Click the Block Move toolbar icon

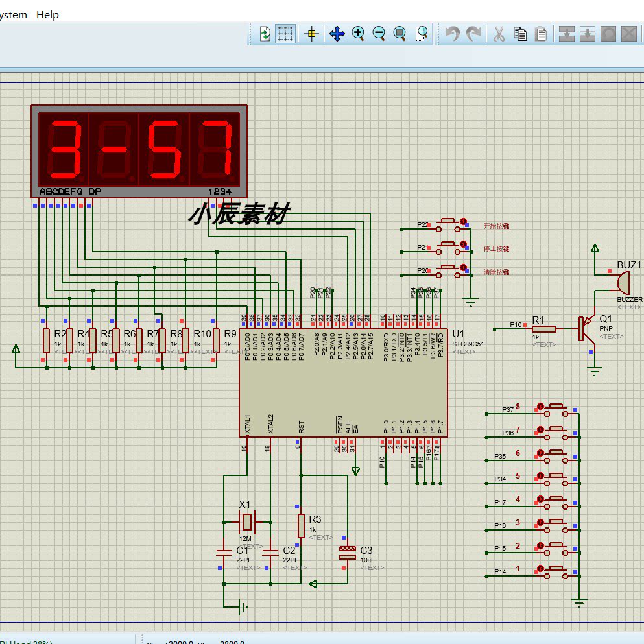pyautogui.click(x=588, y=34)
